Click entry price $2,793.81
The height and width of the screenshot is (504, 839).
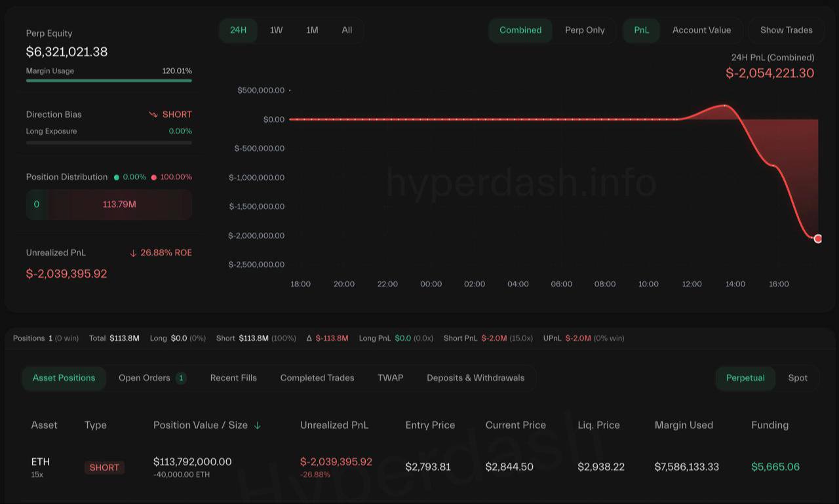[428, 467]
